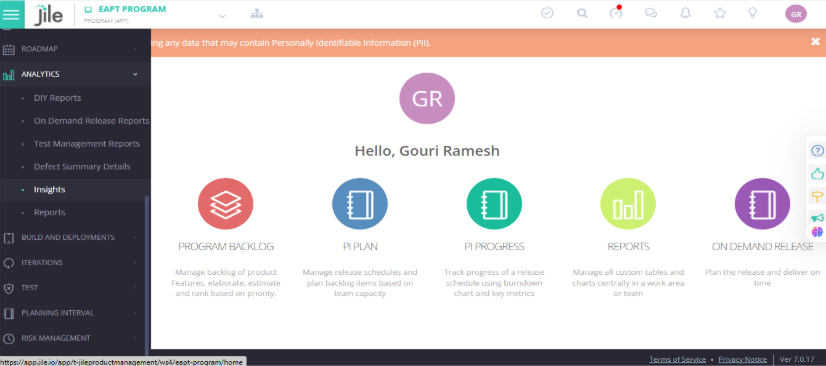This screenshot has width=826, height=366.
Task: Click the TEST shield icon
Action: [x=8, y=288]
